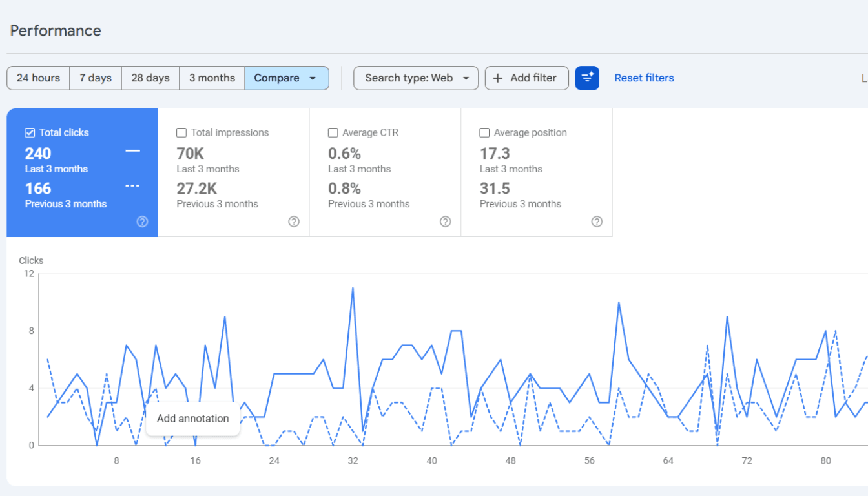Enable the Average position checkbox
This screenshot has width=868, height=496.
[484, 132]
